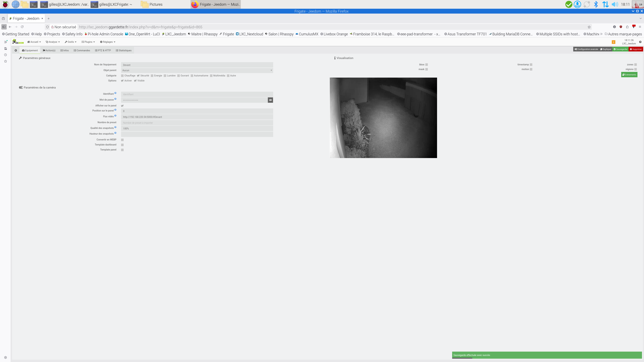Open gear settings icon at bottom left
The height and width of the screenshot is (362, 644).
pyautogui.click(x=6, y=357)
